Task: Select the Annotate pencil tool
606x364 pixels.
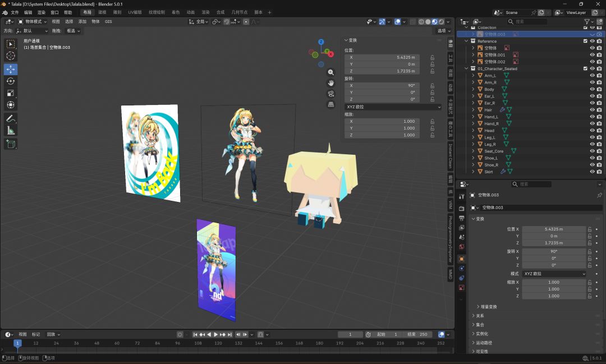Action: tap(11, 119)
